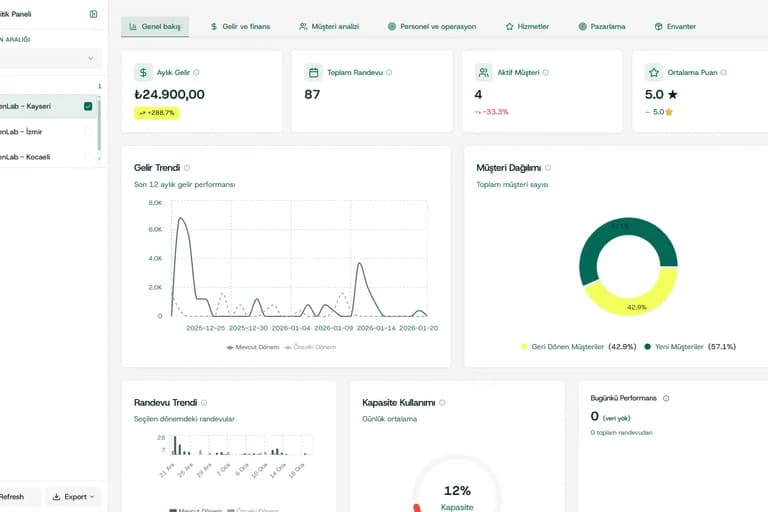Click the Aktif Müşteri users icon
The width and height of the screenshot is (768, 512).
483,73
